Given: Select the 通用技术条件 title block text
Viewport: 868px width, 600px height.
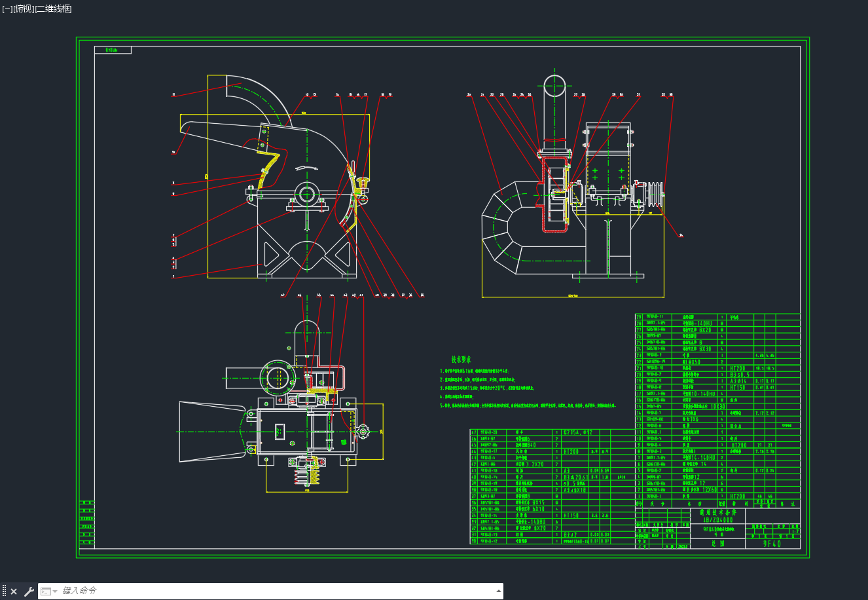Looking at the screenshot, I should click(x=717, y=512).
